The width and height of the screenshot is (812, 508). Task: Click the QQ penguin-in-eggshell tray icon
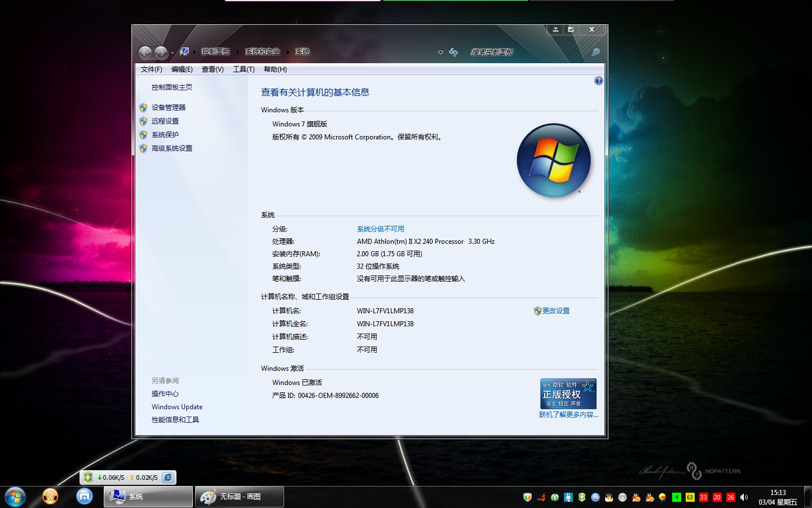tap(609, 497)
